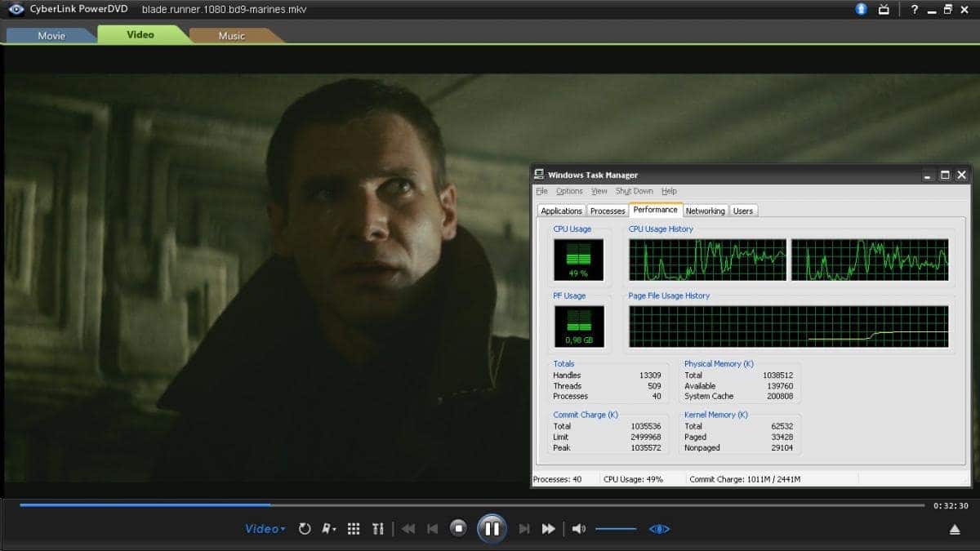Viewport: 980px width, 551px height.
Task: Adjust the volume slider in PowerDVD
Action: tap(616, 529)
